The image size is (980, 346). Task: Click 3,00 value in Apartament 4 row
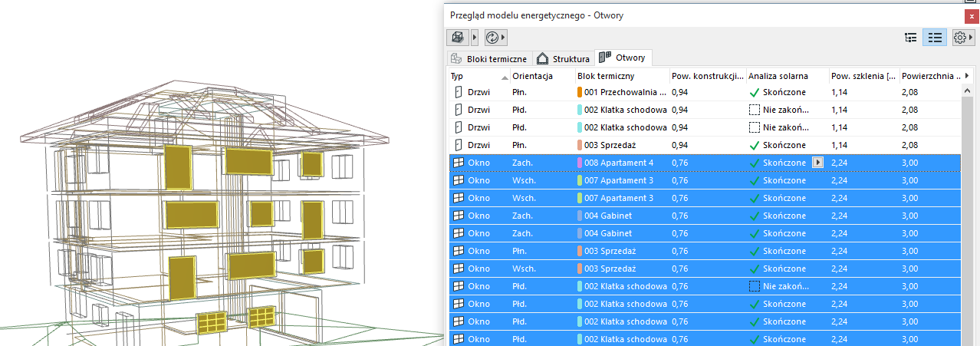click(x=910, y=163)
